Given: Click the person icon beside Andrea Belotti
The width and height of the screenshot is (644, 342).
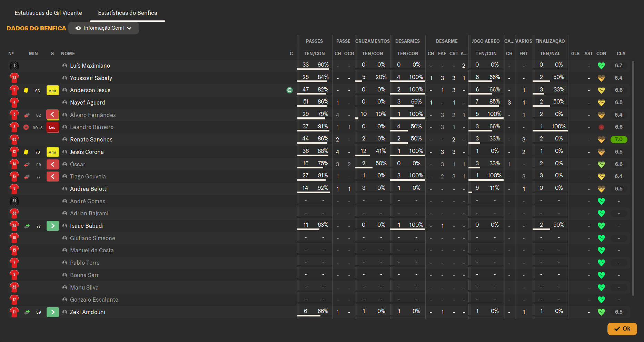Looking at the screenshot, I should click(65, 189).
